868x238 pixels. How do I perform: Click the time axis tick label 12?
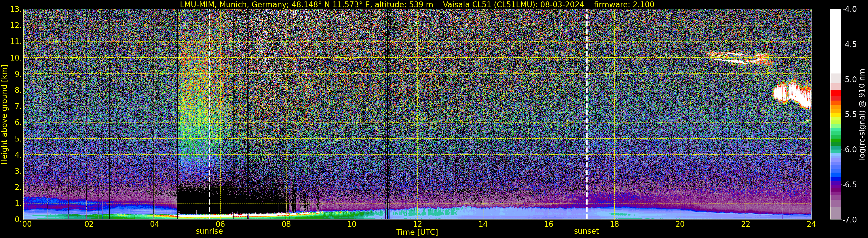(417, 224)
